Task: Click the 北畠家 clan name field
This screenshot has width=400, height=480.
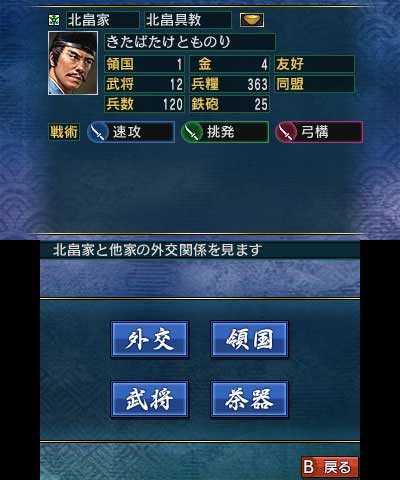Action: [103, 20]
